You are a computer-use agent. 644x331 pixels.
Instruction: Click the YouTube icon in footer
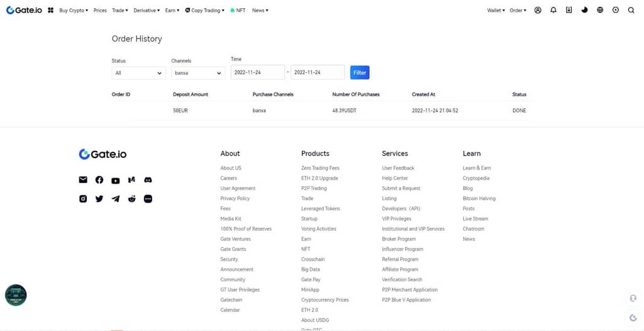click(116, 181)
